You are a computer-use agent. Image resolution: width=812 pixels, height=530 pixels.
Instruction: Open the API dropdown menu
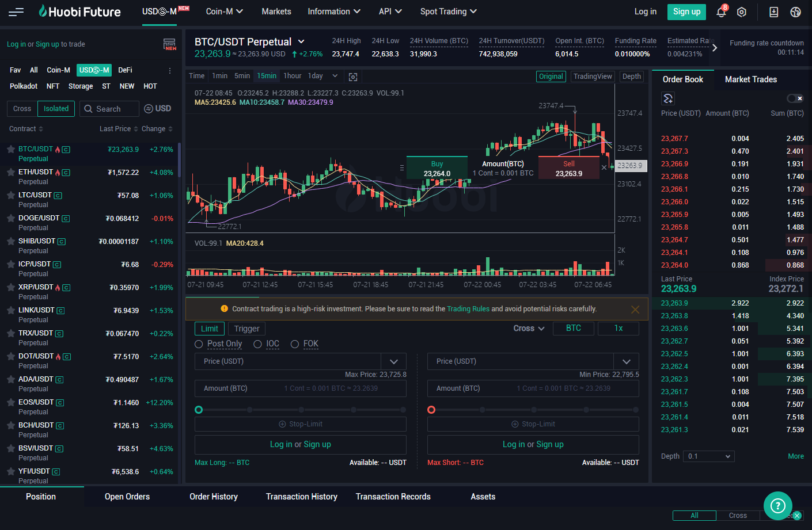[x=390, y=12]
